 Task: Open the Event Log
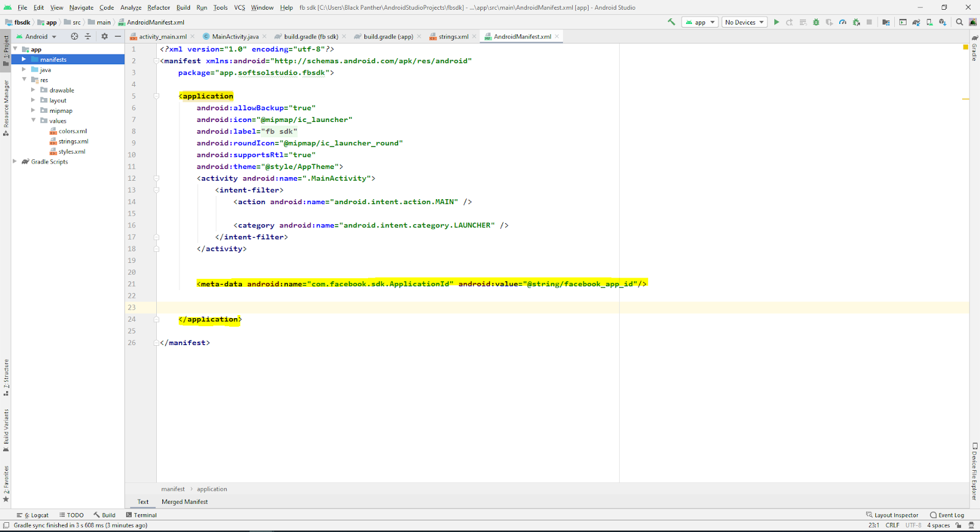(946, 515)
